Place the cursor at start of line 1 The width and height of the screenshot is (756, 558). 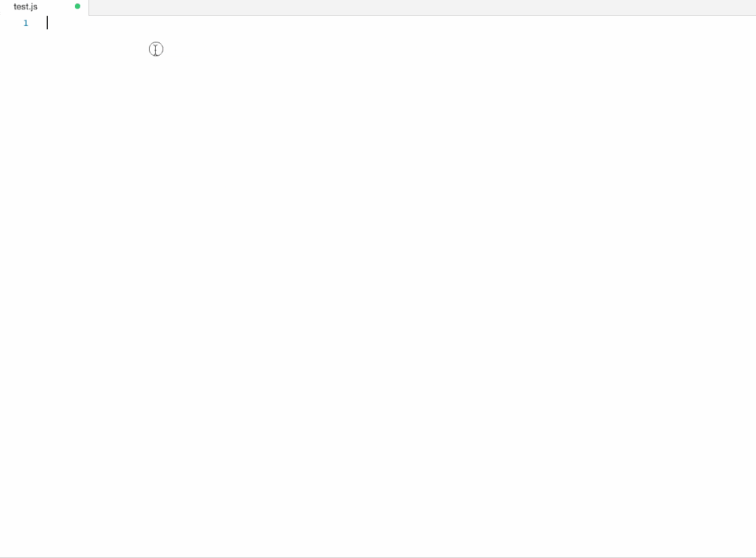(x=47, y=23)
